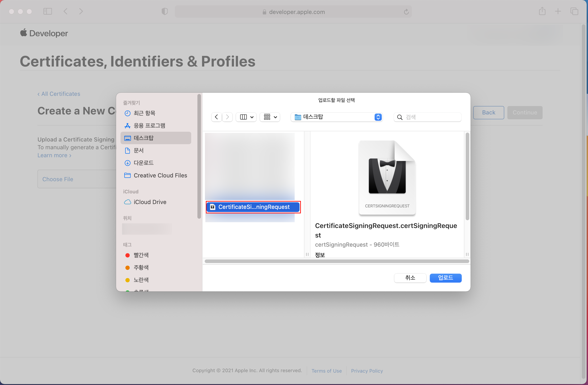This screenshot has height=385, width=588.
Task: Reload page with refresh icon
Action: pyautogui.click(x=406, y=12)
